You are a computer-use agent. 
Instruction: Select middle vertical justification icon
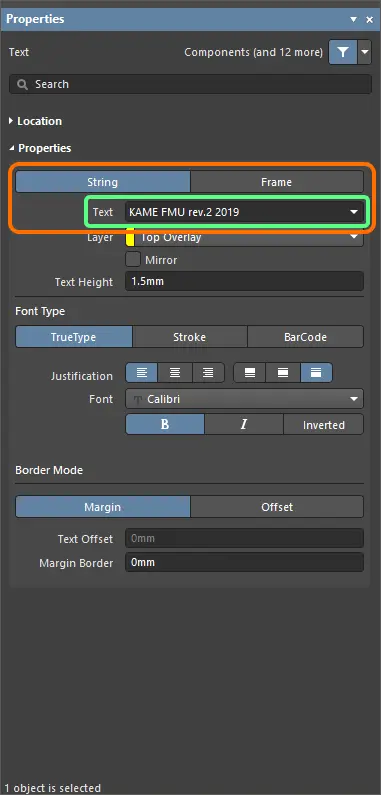283,373
